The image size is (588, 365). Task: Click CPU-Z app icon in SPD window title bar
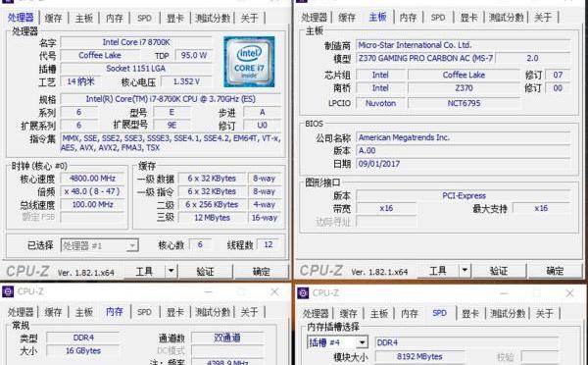[x=303, y=293]
